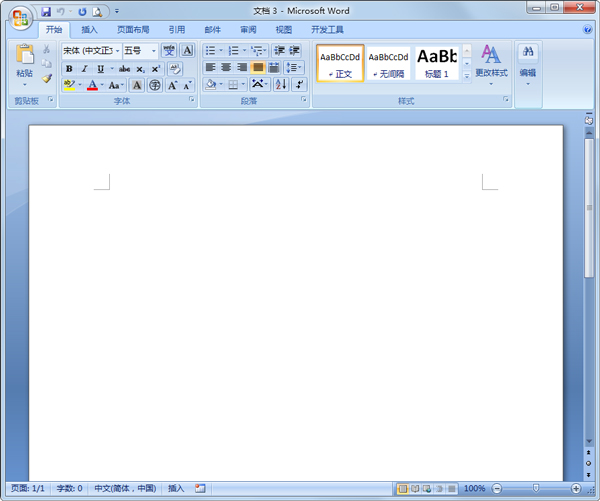Open the 页面布局 ribbon tab

[133, 30]
